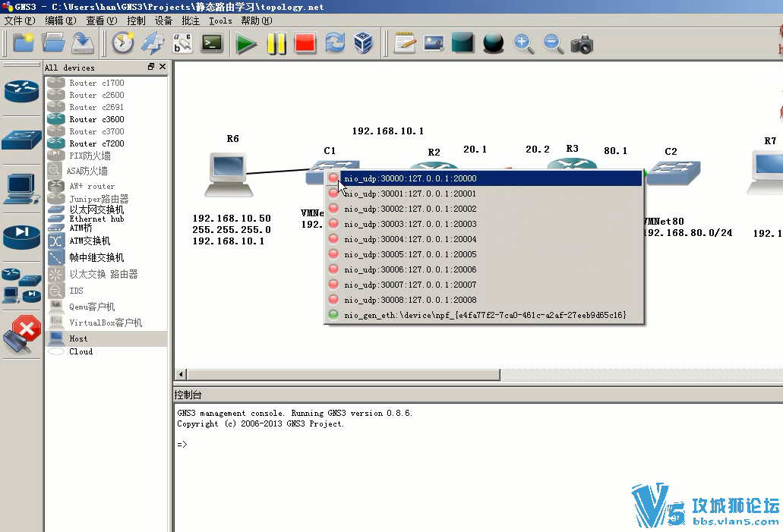Image resolution: width=783 pixels, height=532 pixels.
Task: Browse switches category in sidebar
Action: pos(21,139)
